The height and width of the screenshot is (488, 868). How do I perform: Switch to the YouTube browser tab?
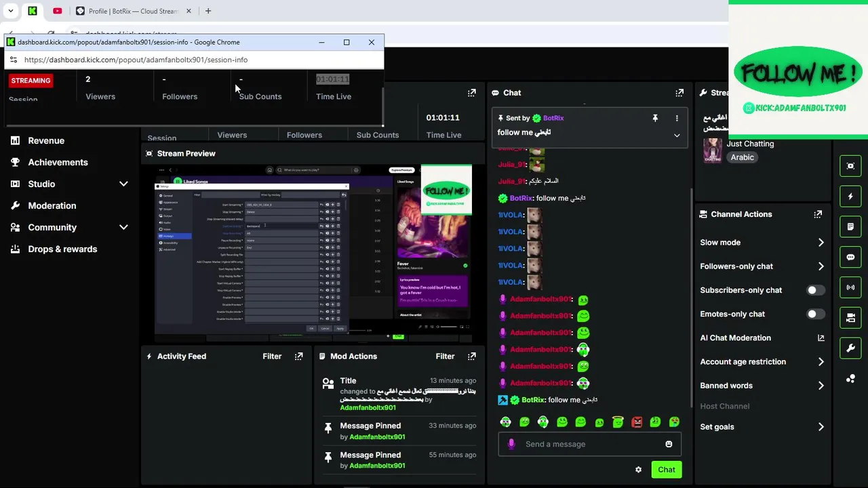click(x=57, y=11)
